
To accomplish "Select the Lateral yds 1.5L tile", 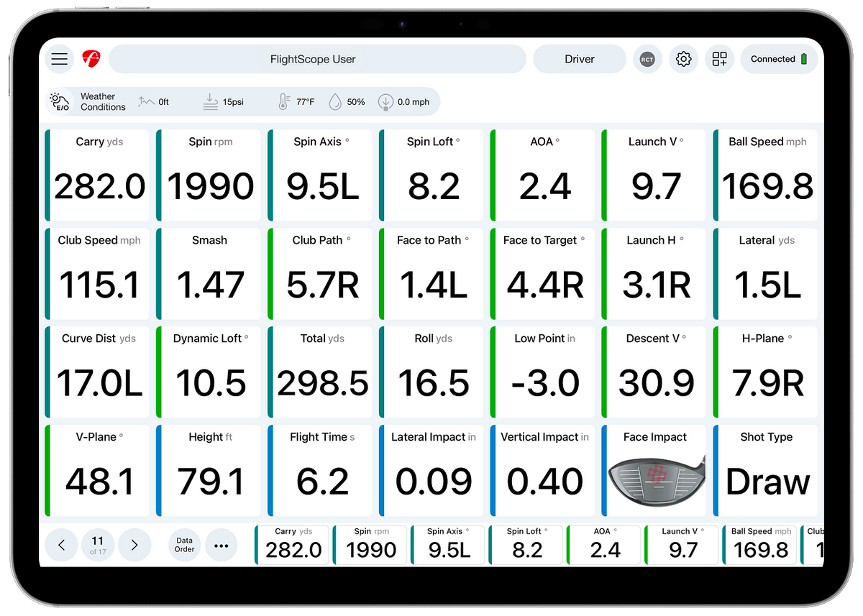I will 766,274.
